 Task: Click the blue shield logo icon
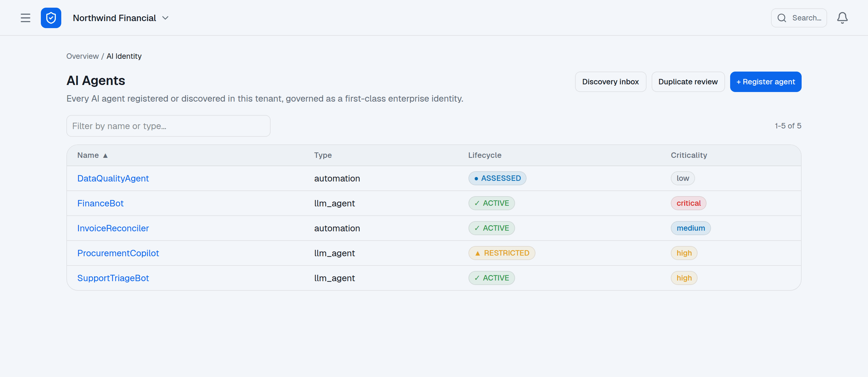point(51,18)
